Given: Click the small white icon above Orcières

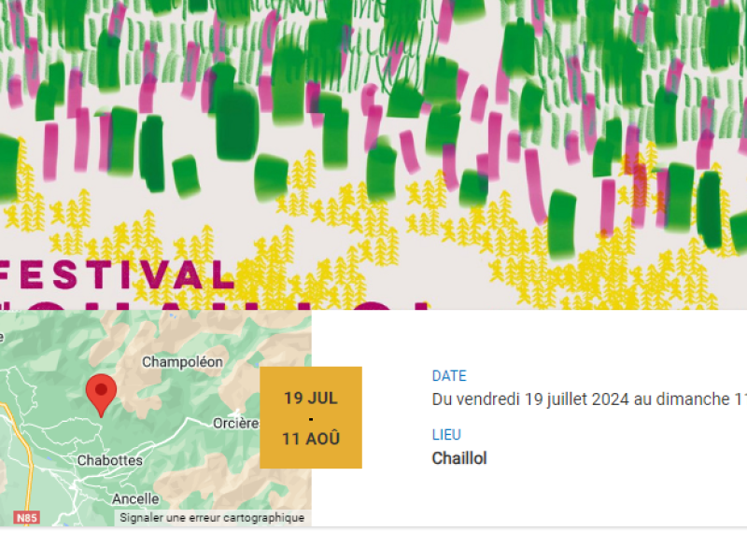Looking at the screenshot, I should [237, 412].
